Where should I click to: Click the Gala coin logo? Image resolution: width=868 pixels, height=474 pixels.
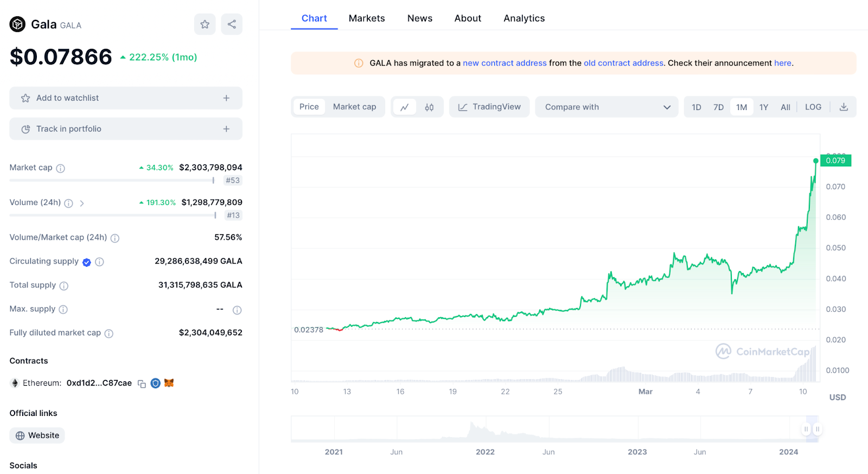click(x=17, y=24)
